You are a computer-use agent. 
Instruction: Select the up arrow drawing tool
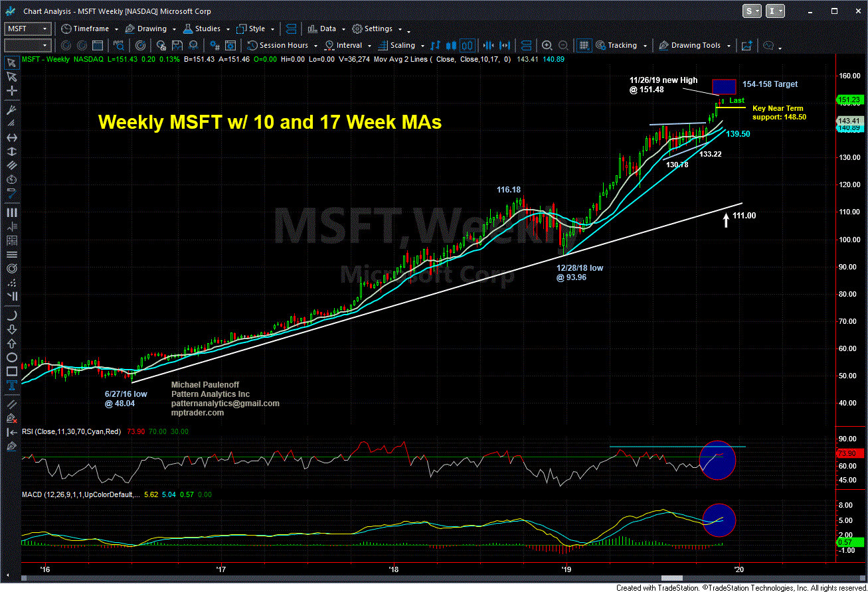pyautogui.click(x=11, y=344)
